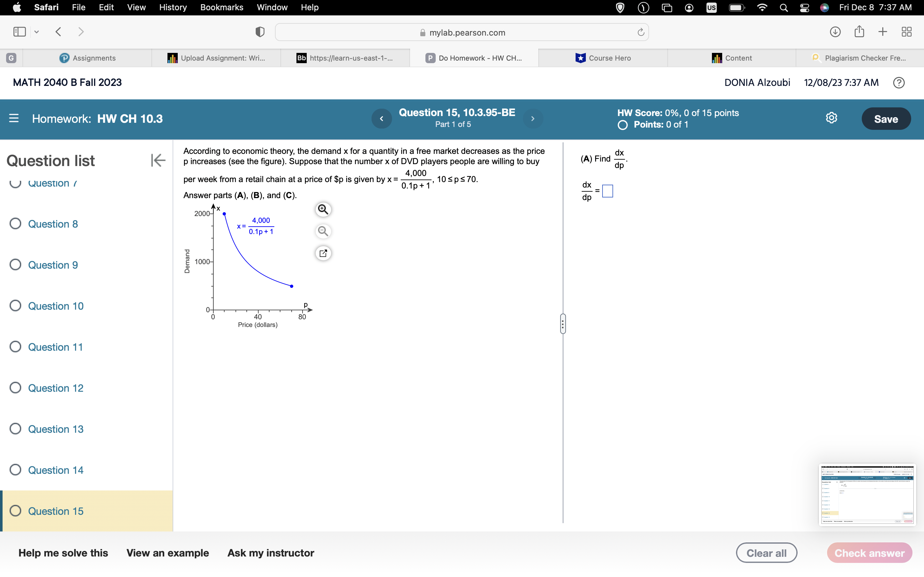The width and height of the screenshot is (924, 577).
Task: Open the figure in a larger window
Action: pyautogui.click(x=323, y=253)
